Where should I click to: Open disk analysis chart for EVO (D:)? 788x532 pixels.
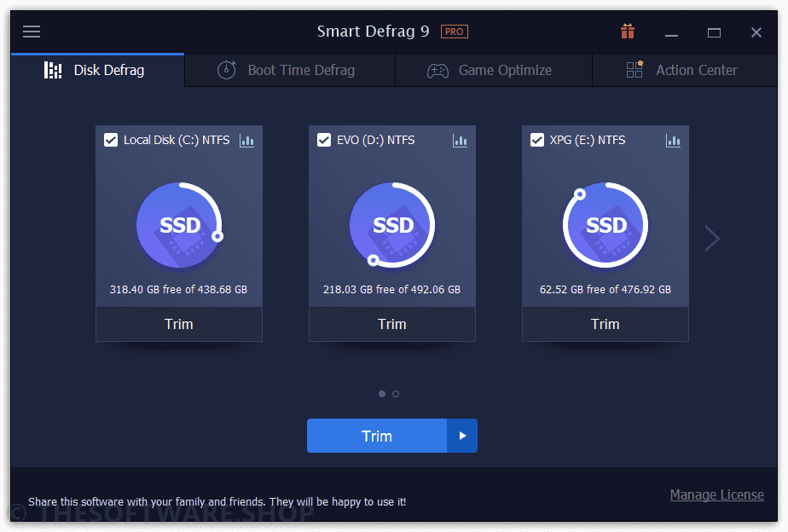460,140
